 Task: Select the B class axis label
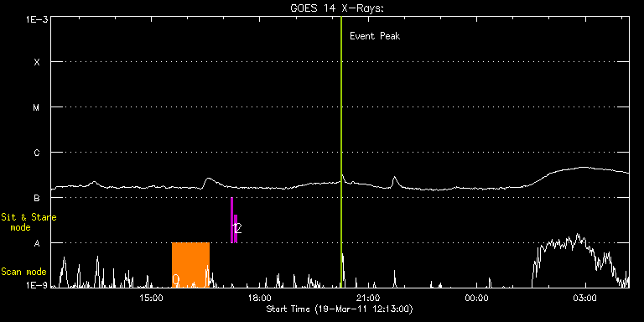(x=37, y=198)
